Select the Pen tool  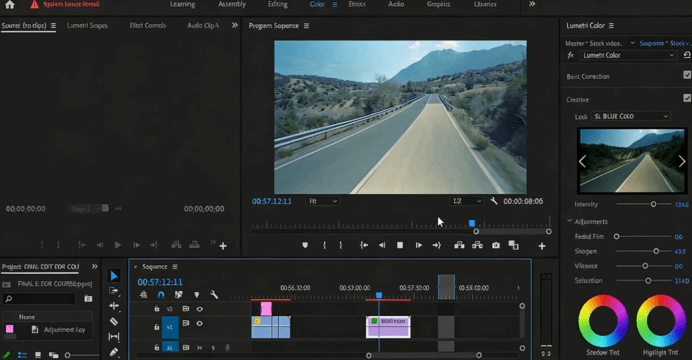(114, 352)
